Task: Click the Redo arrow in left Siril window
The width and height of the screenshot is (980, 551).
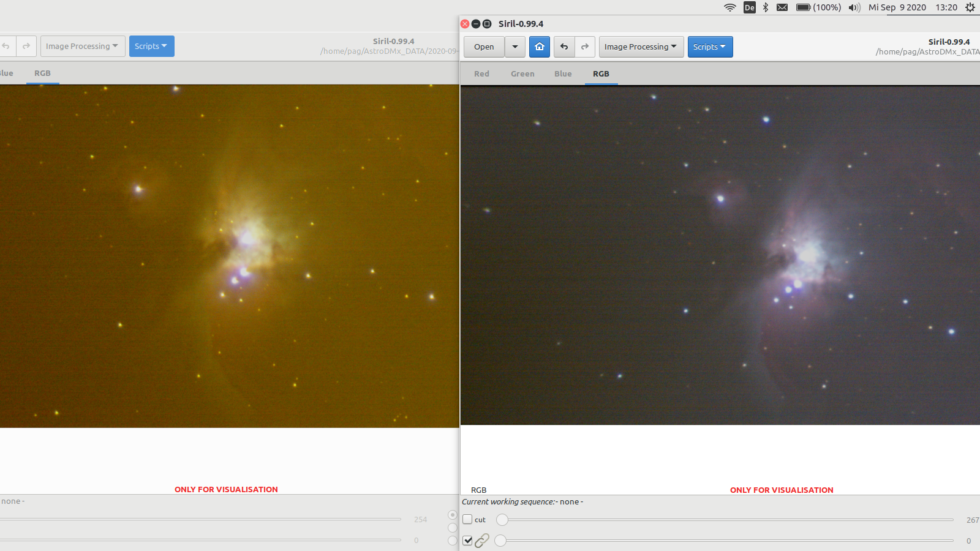Action: coord(26,46)
